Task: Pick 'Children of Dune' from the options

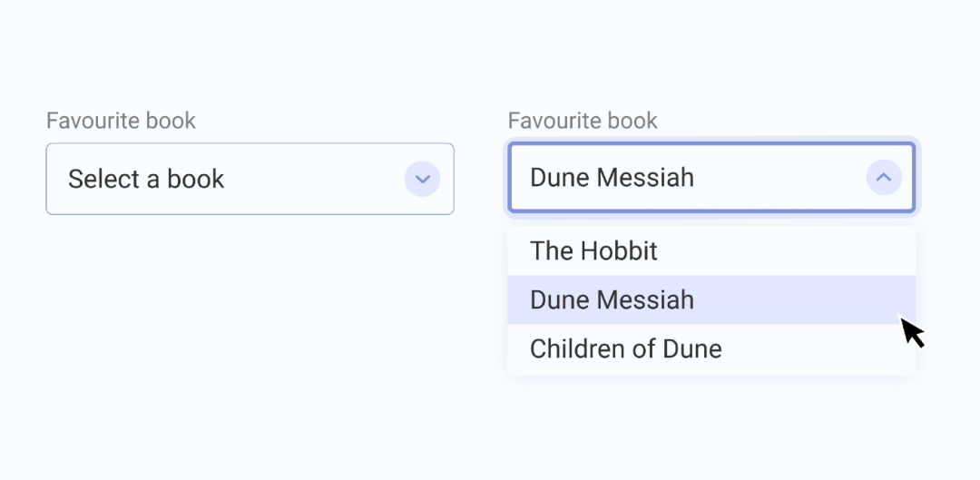Action: coord(625,349)
